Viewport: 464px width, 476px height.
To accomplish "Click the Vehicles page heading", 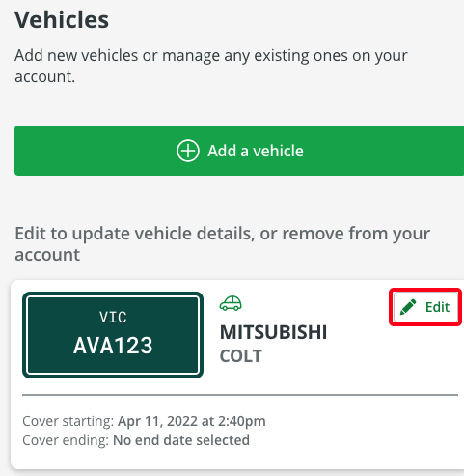I will (x=62, y=20).
